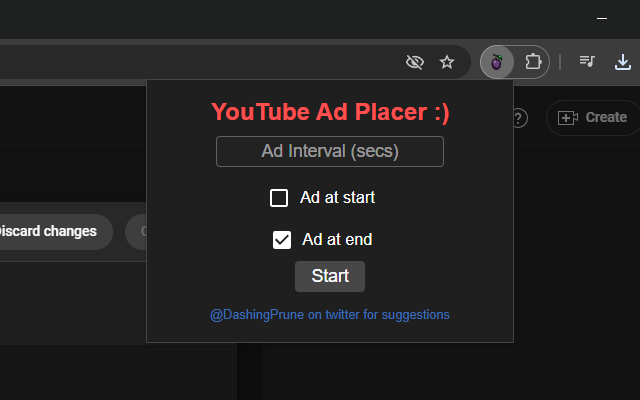Open browser Downloads icon
The image size is (640, 400).
tap(622, 62)
